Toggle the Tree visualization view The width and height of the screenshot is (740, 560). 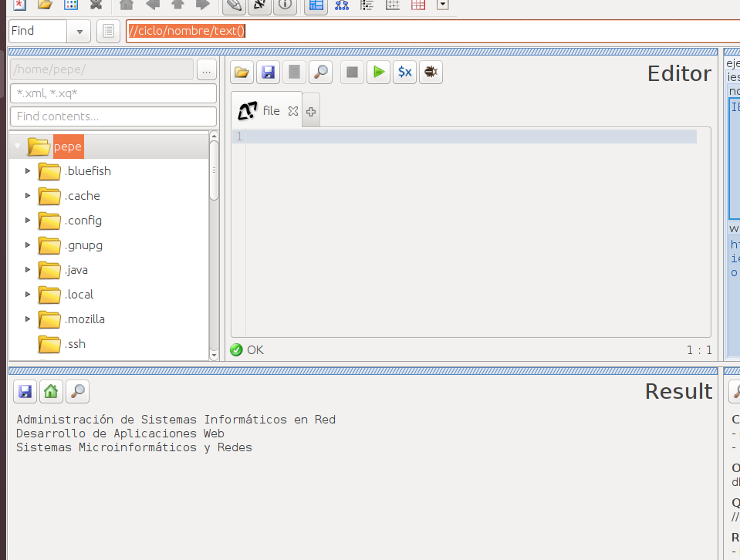tap(342, 5)
